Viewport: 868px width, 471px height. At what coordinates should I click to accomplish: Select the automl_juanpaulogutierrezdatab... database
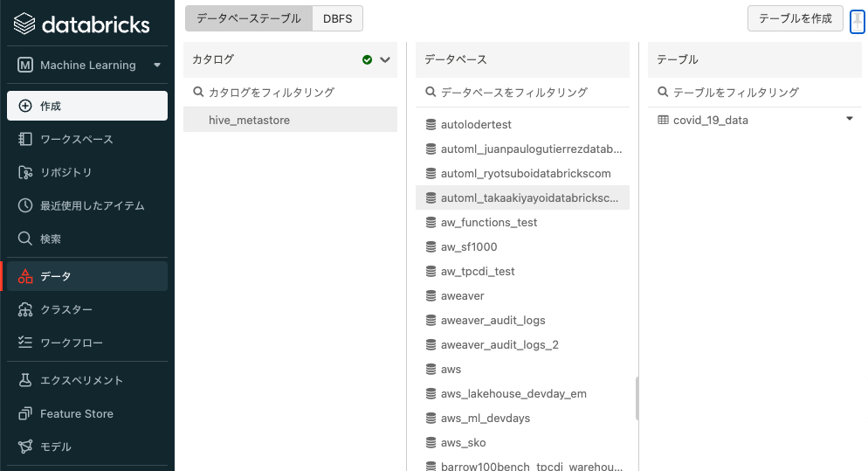click(x=522, y=149)
